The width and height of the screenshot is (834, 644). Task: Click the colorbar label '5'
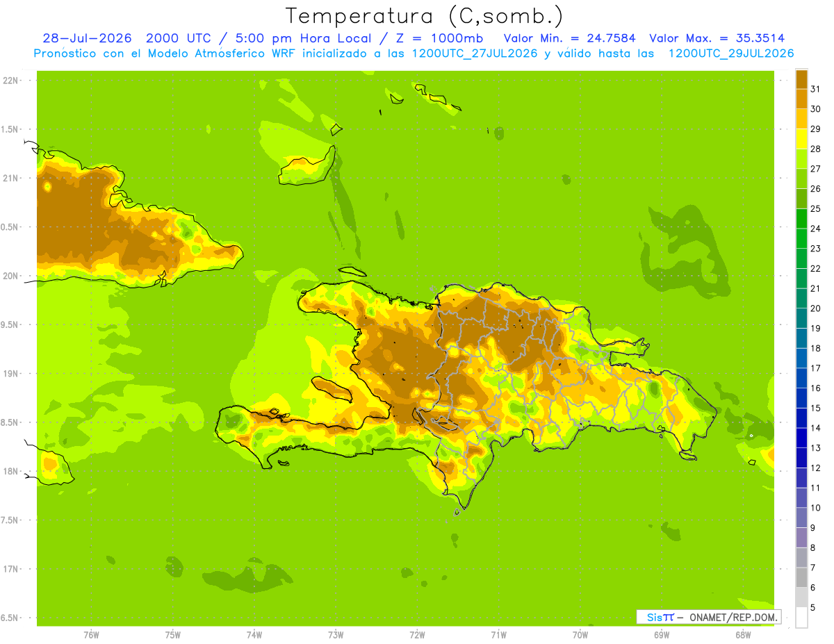tap(813, 607)
